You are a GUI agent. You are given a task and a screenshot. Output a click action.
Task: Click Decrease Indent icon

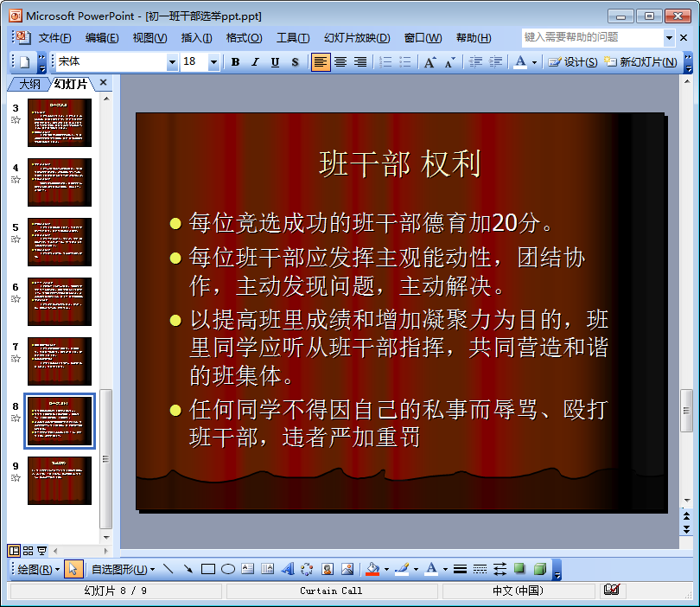(476, 62)
